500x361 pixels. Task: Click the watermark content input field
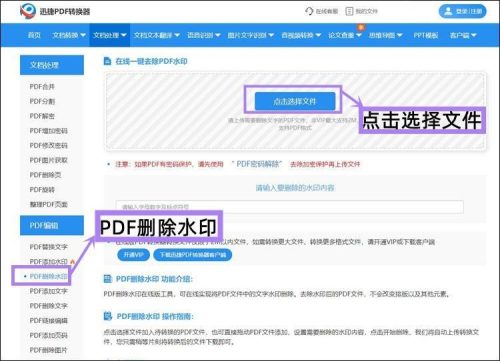click(x=289, y=207)
